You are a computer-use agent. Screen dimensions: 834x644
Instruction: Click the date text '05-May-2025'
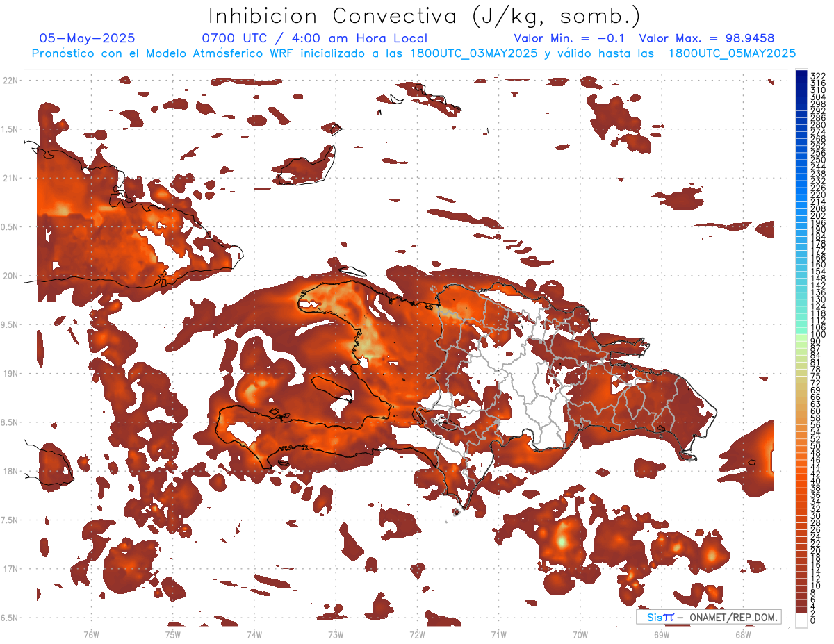87,38
